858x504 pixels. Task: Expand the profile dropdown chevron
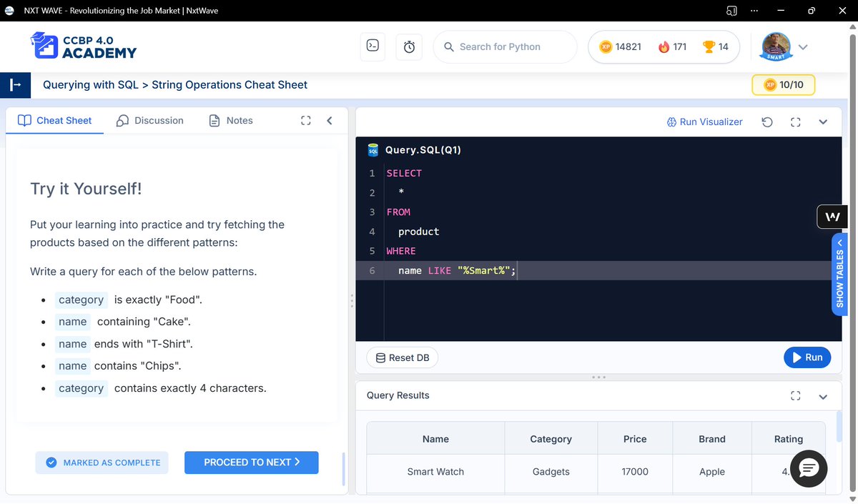pos(803,47)
